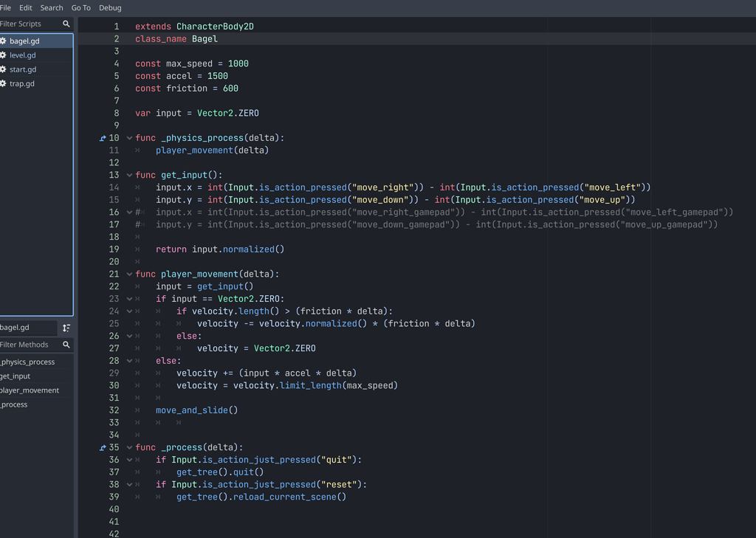756x538 pixels.
Task: Collapse the else branch fold on line 28
Action: [128, 360]
